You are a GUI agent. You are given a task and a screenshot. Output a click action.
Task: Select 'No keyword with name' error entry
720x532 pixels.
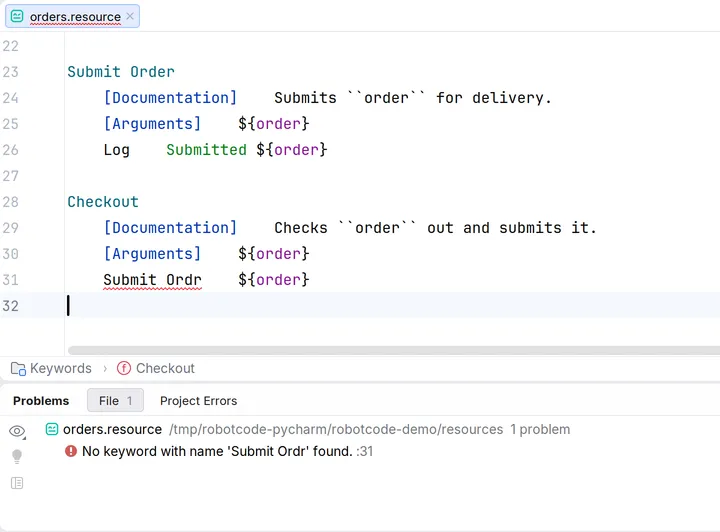[x=217, y=451]
